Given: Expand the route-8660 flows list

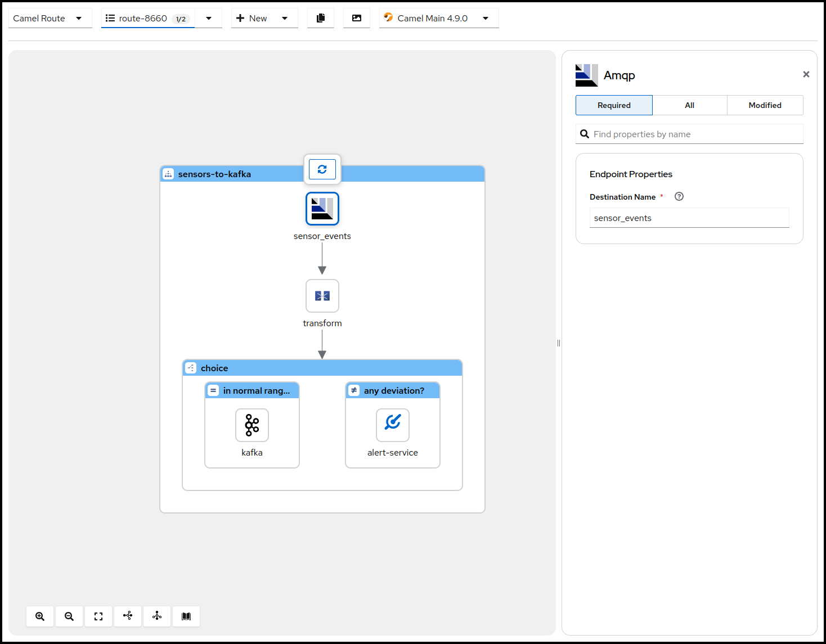Looking at the screenshot, I should point(209,18).
